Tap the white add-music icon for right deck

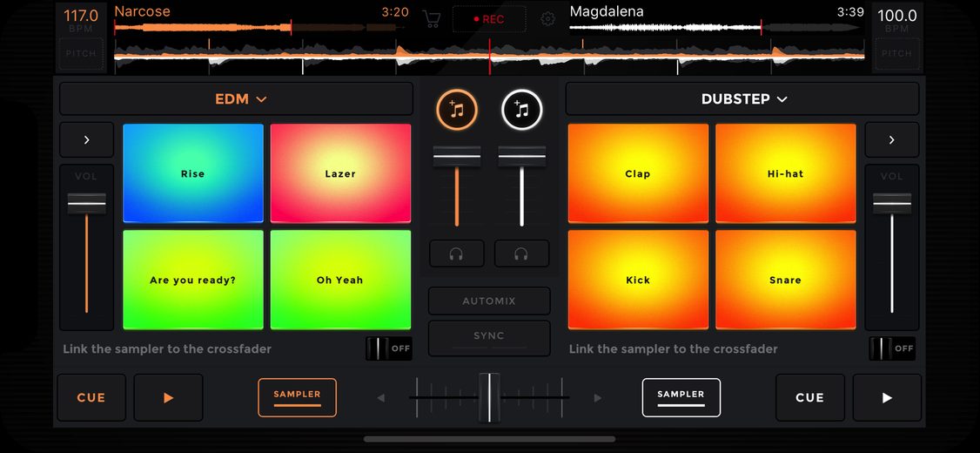pos(522,110)
